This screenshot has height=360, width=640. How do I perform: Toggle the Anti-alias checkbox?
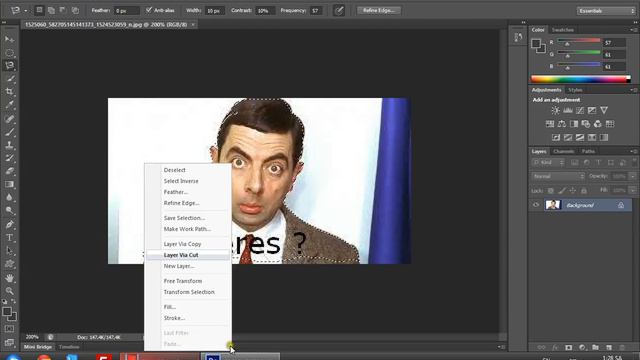pos(149,10)
